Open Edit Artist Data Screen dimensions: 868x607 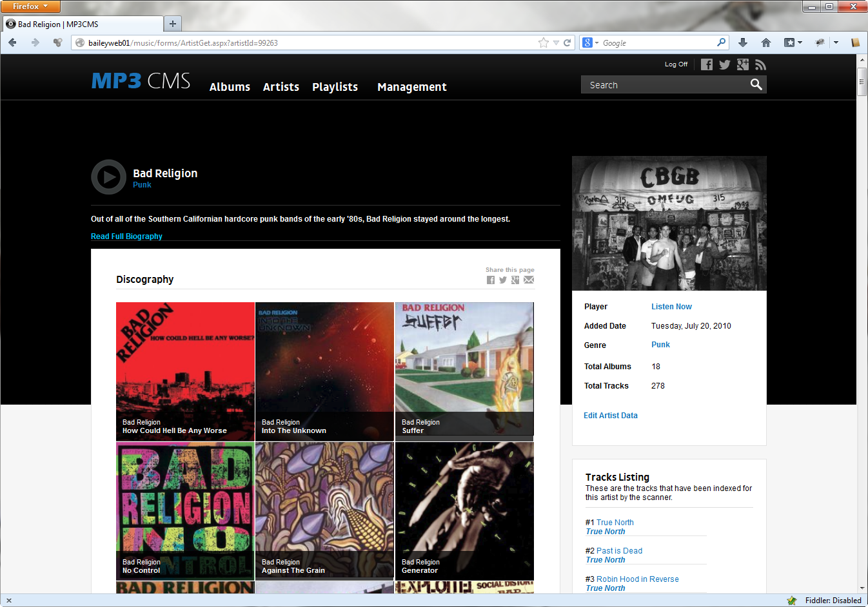(610, 415)
